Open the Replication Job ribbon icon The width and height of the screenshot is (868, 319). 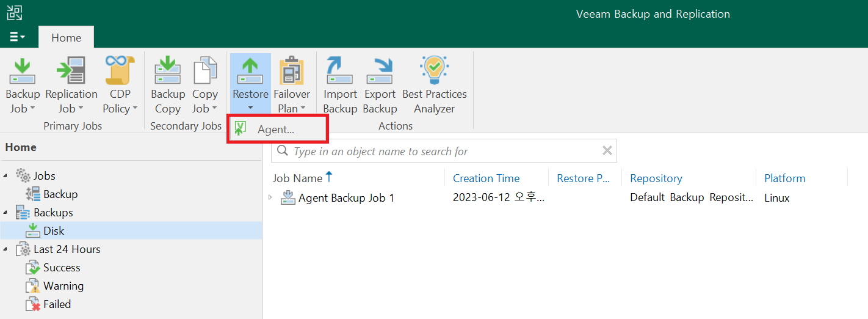71,71
